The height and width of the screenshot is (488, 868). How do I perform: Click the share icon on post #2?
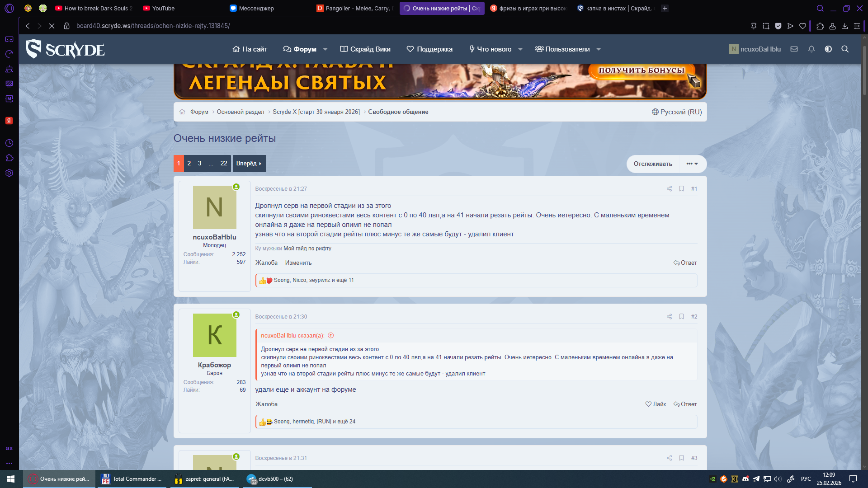tap(669, 317)
